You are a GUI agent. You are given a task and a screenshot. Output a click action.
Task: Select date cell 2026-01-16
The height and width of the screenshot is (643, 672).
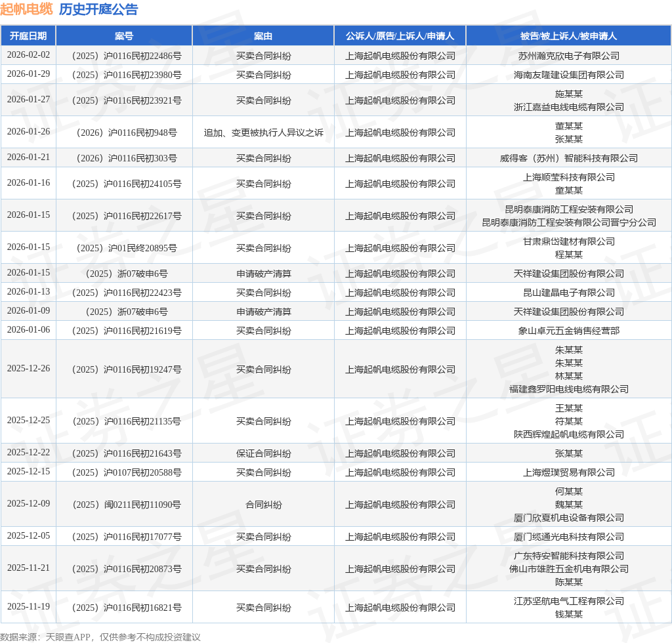28,183
